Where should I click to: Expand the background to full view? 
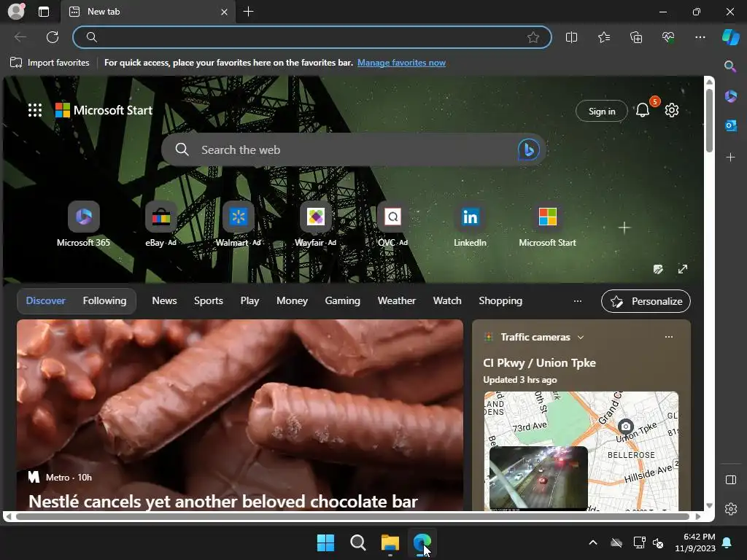(x=683, y=270)
